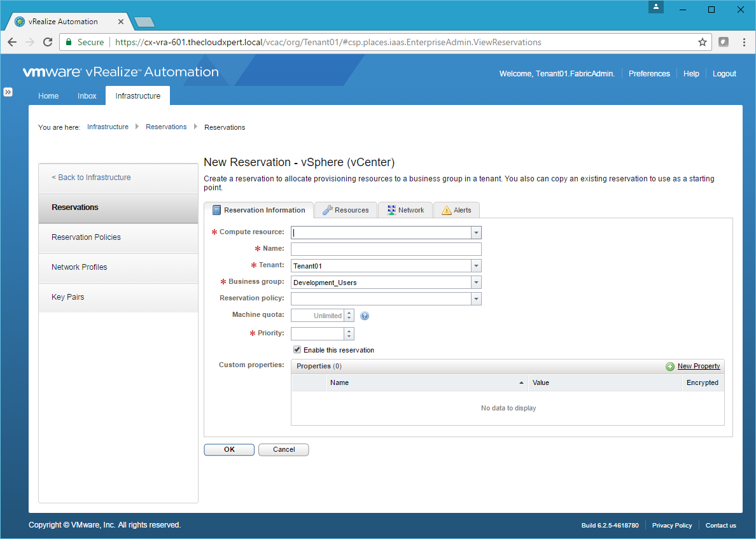The height and width of the screenshot is (539, 756).
Task: Open the Reservation policy dropdown
Action: (x=476, y=299)
